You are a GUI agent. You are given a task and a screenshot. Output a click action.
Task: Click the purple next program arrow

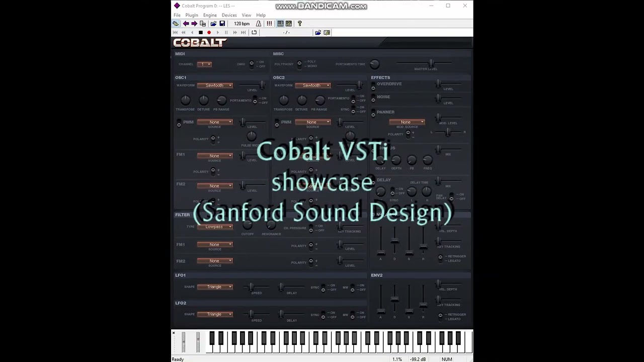pyautogui.click(x=194, y=24)
